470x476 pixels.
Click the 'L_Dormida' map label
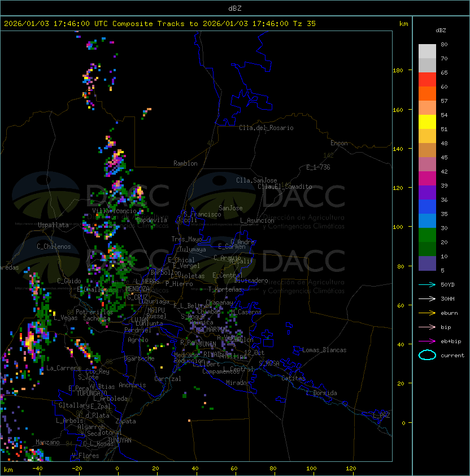pos(321,393)
